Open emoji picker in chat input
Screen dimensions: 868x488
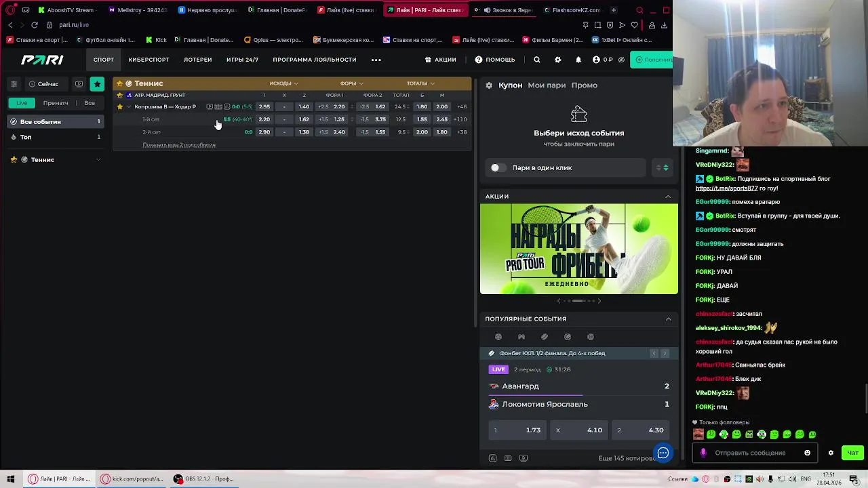(x=807, y=453)
